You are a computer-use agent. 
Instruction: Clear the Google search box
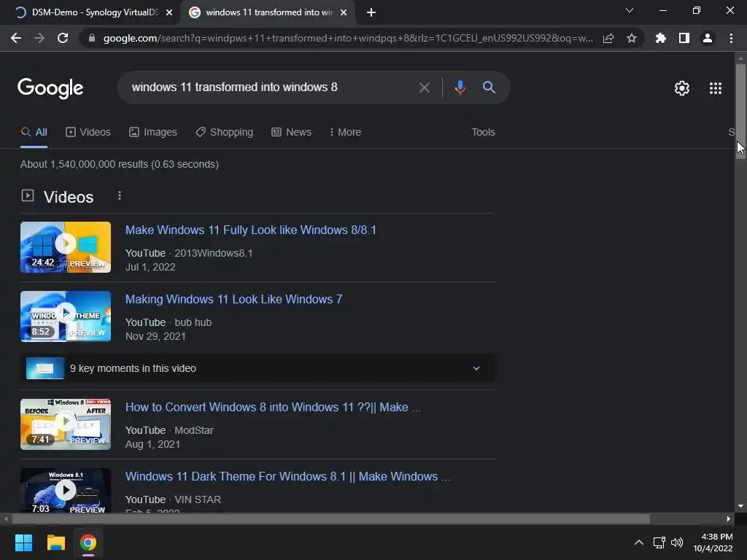pyautogui.click(x=424, y=87)
